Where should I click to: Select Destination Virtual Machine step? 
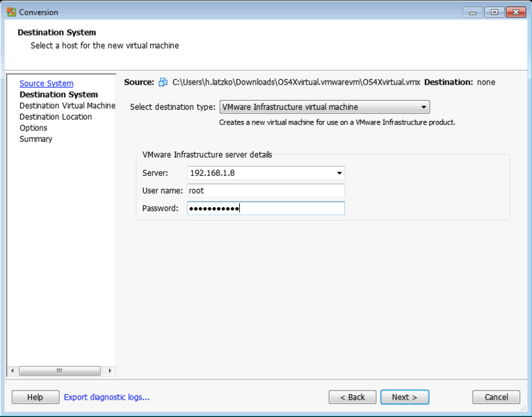[67, 106]
